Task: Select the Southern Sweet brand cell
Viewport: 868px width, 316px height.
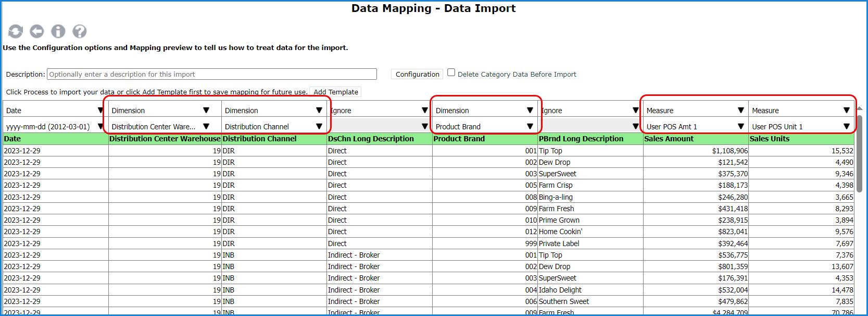Action: pos(590,301)
